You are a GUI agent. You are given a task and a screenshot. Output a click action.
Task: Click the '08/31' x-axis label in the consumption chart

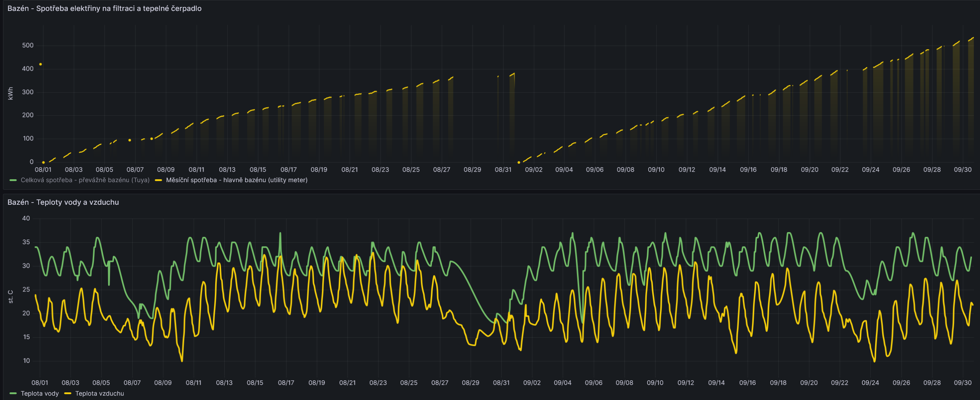click(x=503, y=170)
